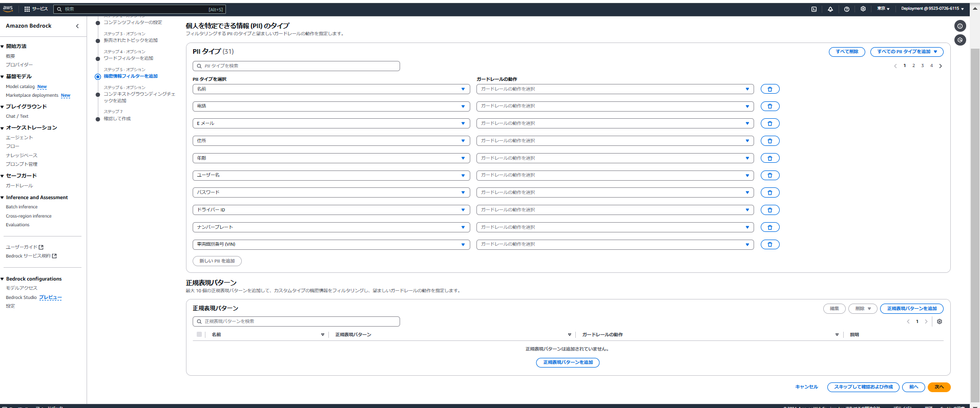Screen dimensions: 980x408
Task: Delete the ユーザー名 PII row
Action: [770, 176]
